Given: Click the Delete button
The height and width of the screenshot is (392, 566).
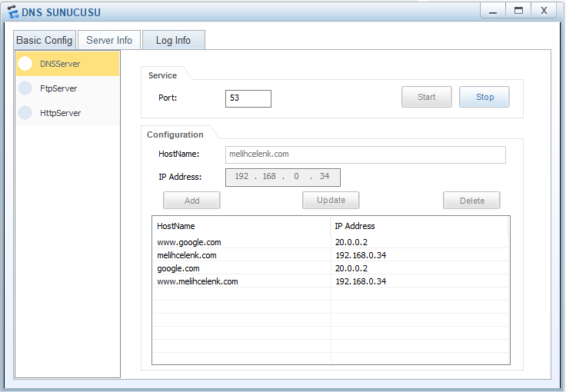Looking at the screenshot, I should tap(471, 201).
